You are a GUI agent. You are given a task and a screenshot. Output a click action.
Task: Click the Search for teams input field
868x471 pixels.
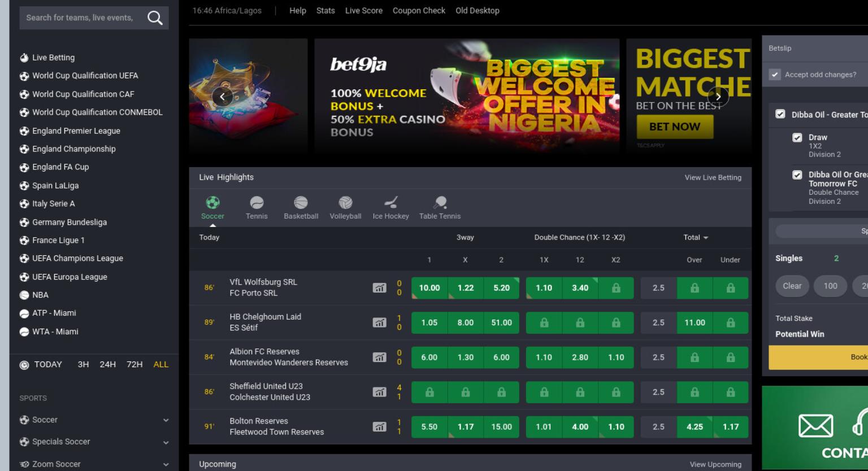[x=82, y=18]
